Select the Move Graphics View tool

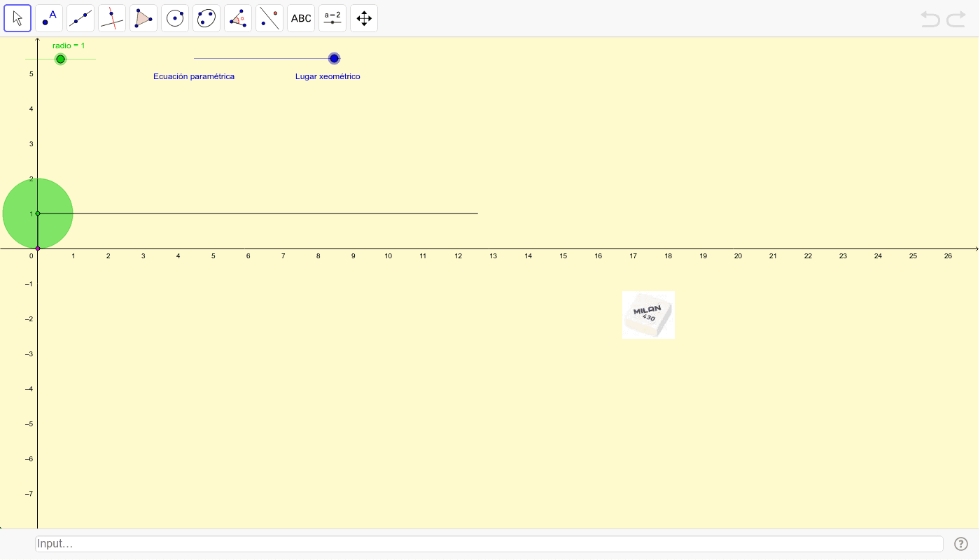(x=364, y=18)
